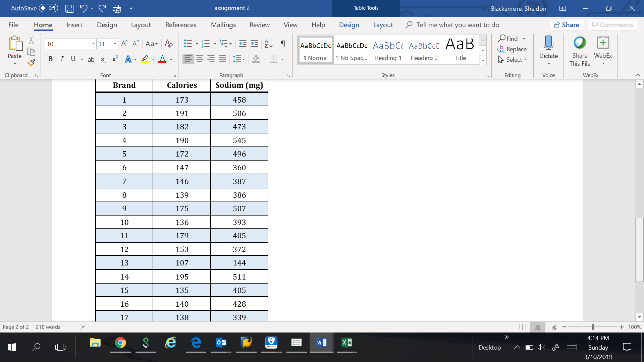Viewport: 644px width, 362px height.
Task: Open the font size dropdown
Action: (x=115, y=44)
